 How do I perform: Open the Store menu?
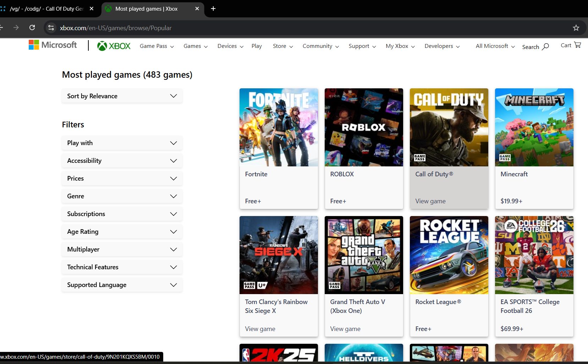point(283,46)
